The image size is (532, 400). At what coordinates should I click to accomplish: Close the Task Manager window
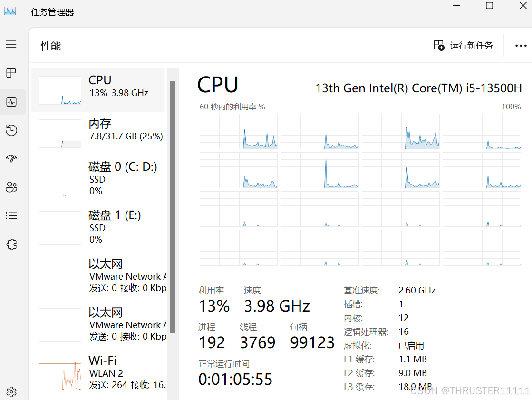[523, 5]
